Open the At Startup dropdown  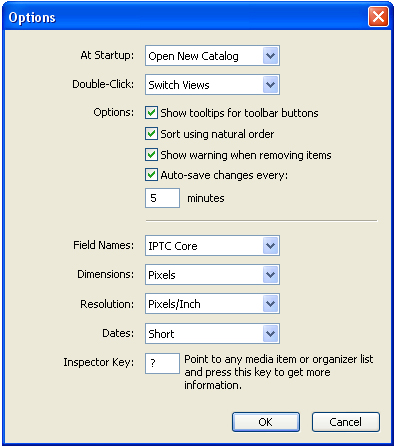tap(212, 56)
